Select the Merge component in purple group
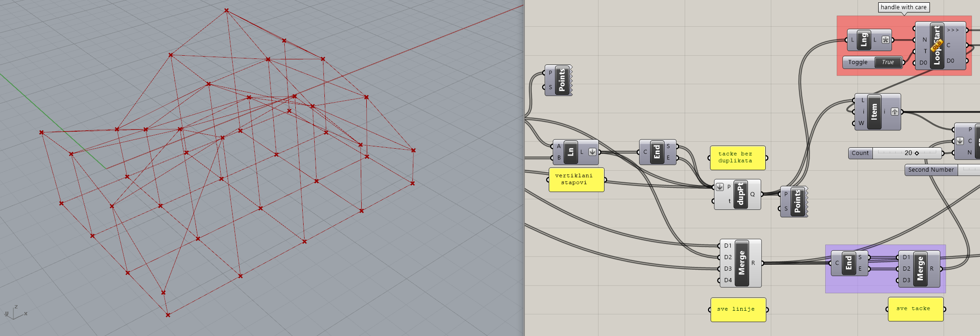 [x=920, y=269]
